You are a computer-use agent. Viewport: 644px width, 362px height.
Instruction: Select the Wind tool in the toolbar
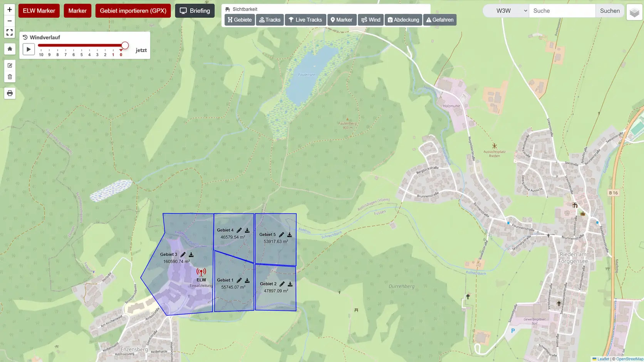[x=370, y=20]
